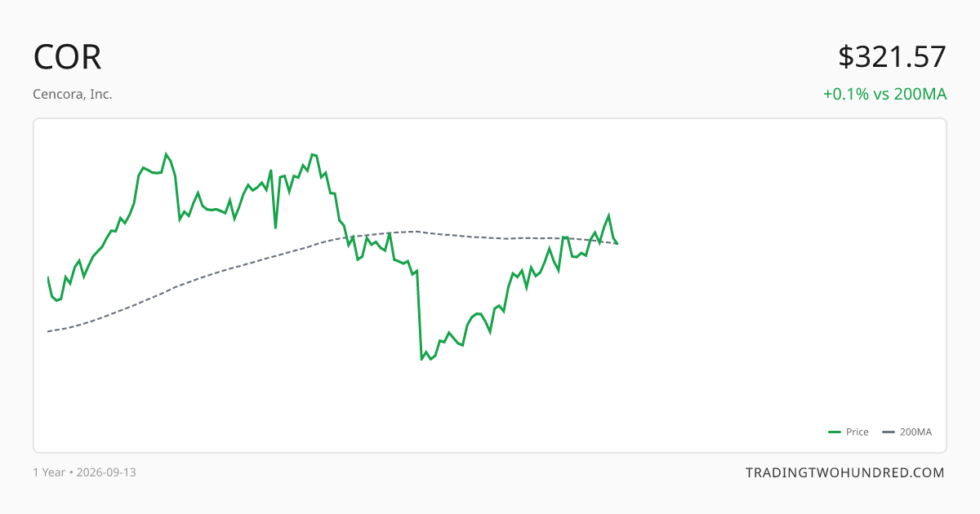The height and width of the screenshot is (514, 980).
Task: Click the last data point of price line
Action: point(617,243)
